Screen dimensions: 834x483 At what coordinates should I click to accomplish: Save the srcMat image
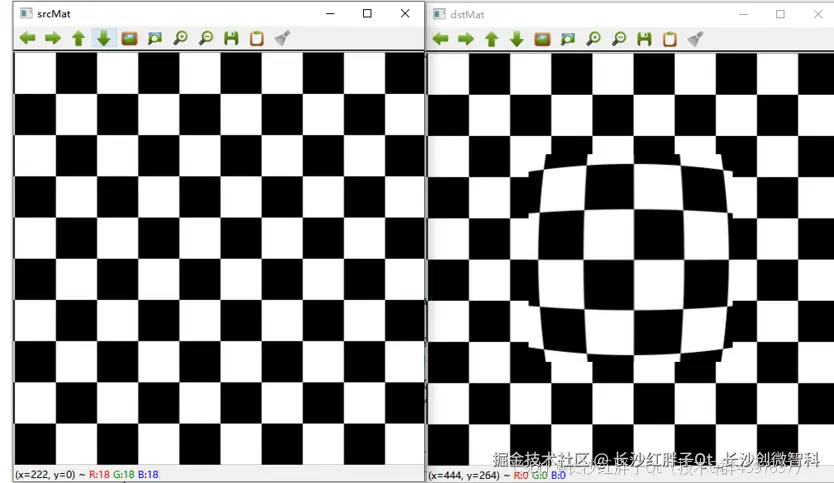click(231, 38)
